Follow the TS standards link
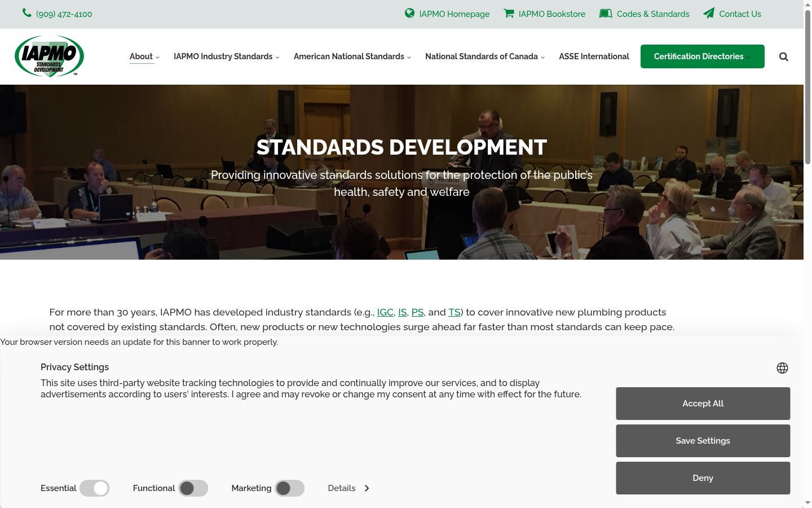Image resolution: width=812 pixels, height=508 pixels. coord(454,312)
